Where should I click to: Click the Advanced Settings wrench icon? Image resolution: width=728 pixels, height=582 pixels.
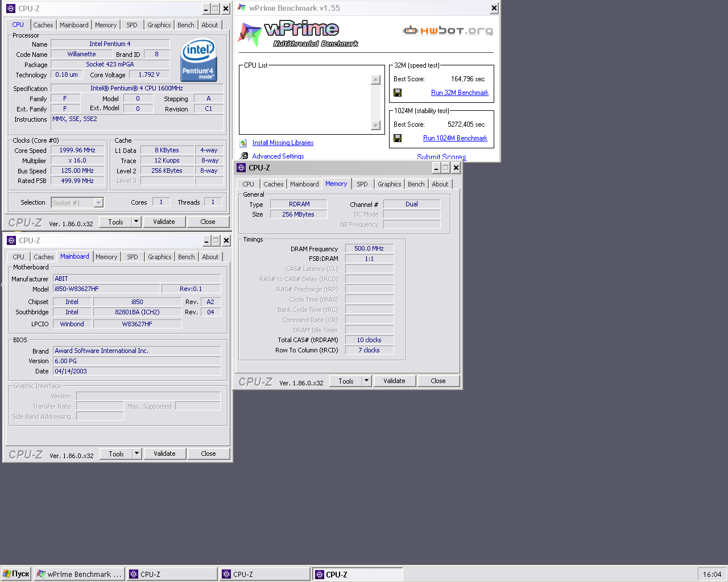pos(244,156)
